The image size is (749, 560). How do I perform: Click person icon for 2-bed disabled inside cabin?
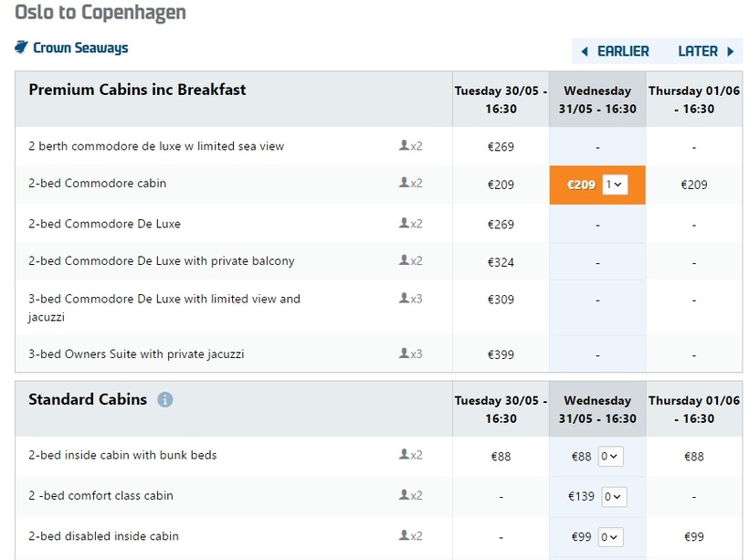click(404, 536)
